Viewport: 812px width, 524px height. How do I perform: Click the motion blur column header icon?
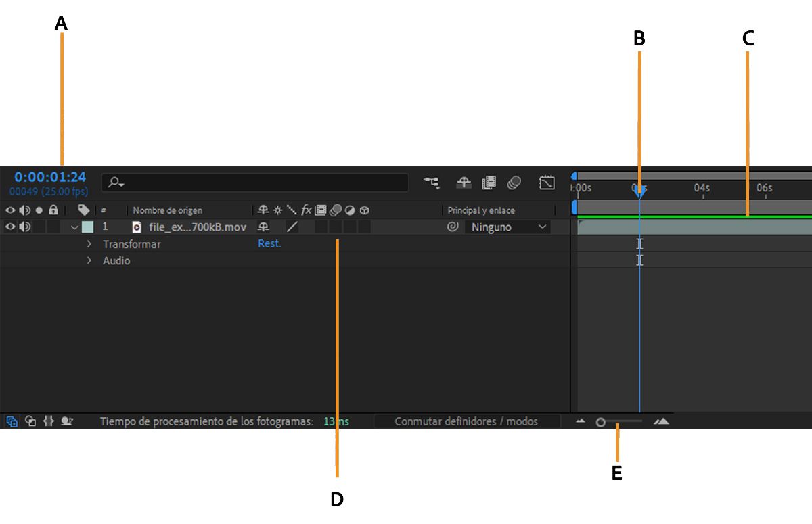point(335,210)
